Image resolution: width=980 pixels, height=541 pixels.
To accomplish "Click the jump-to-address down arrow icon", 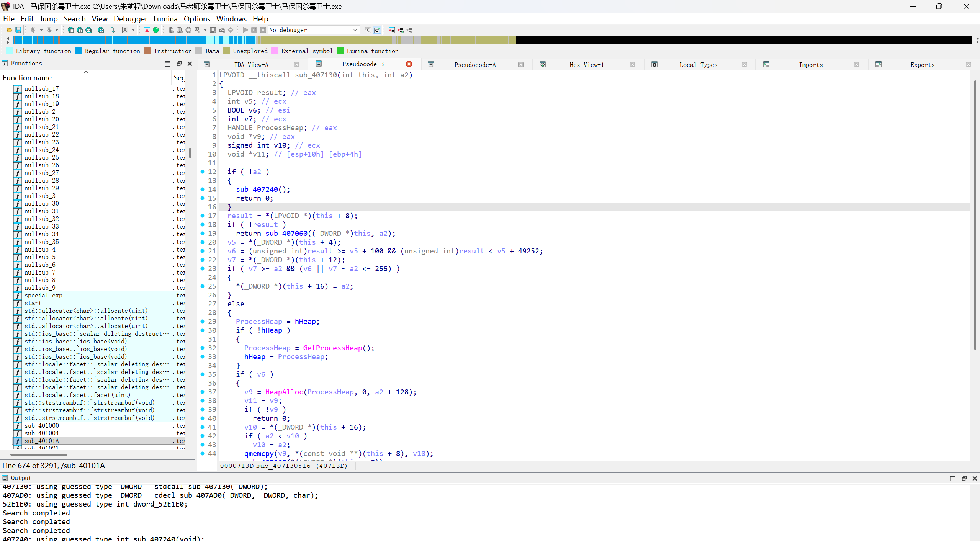I will 113,30.
